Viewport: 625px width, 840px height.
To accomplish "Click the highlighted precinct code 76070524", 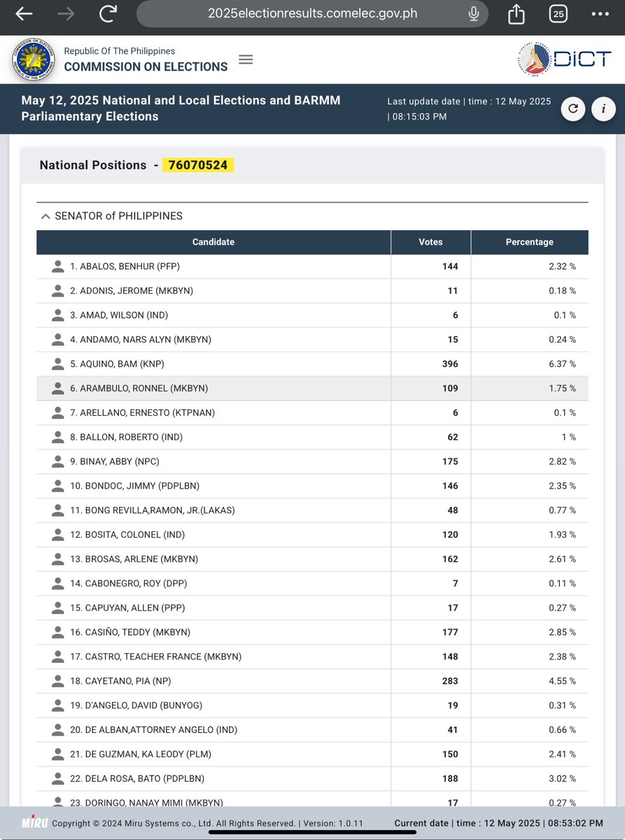I will (x=197, y=165).
